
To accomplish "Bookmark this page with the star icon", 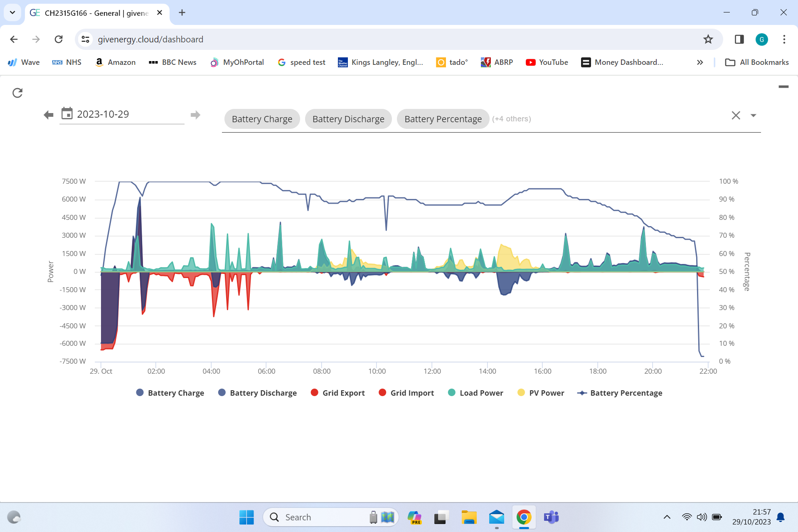I will point(708,39).
